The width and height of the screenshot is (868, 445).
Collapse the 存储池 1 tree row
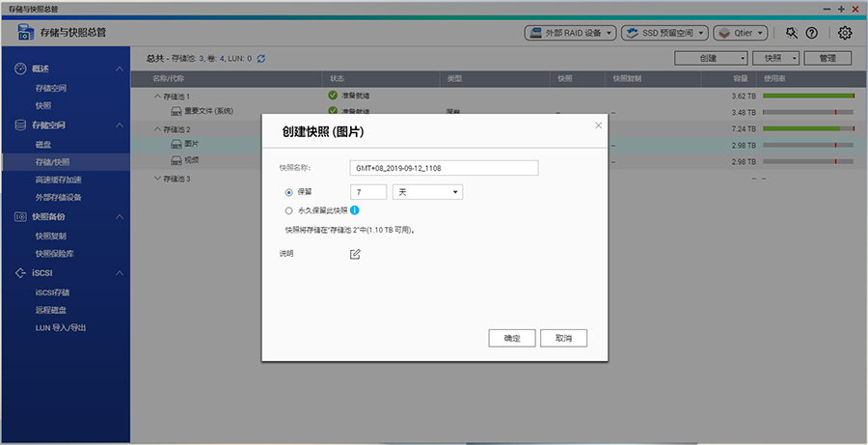click(157, 96)
